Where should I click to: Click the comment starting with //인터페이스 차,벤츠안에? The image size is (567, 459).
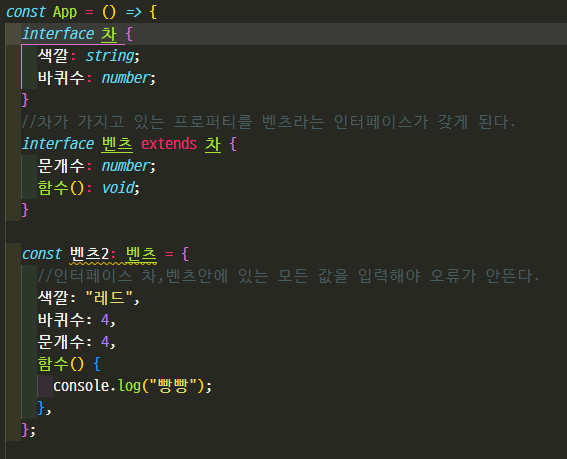(x=288, y=276)
